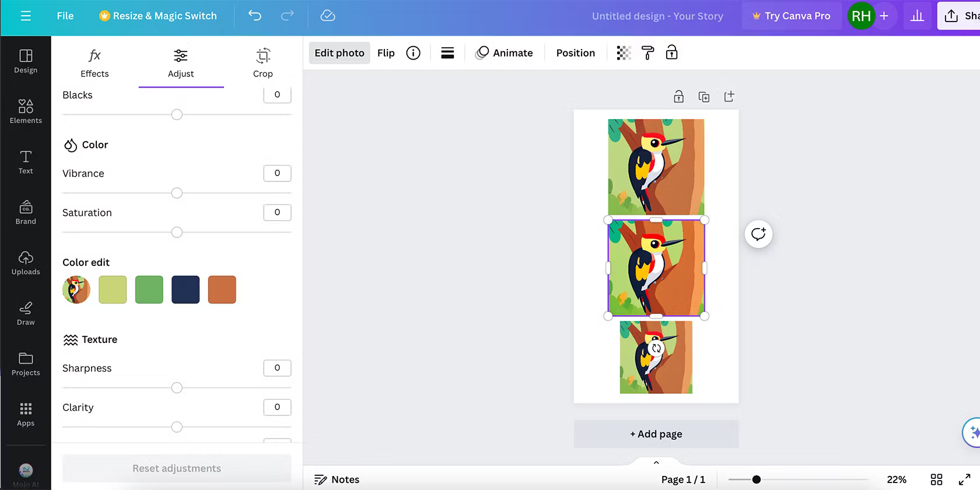The width and height of the screenshot is (980, 490).
Task: Click the Saturation value input field
Action: point(277,212)
